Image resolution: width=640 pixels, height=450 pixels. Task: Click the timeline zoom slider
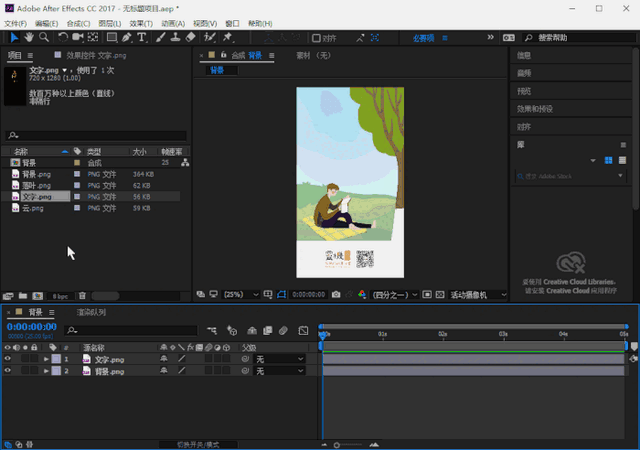pyautogui.click(x=337, y=445)
